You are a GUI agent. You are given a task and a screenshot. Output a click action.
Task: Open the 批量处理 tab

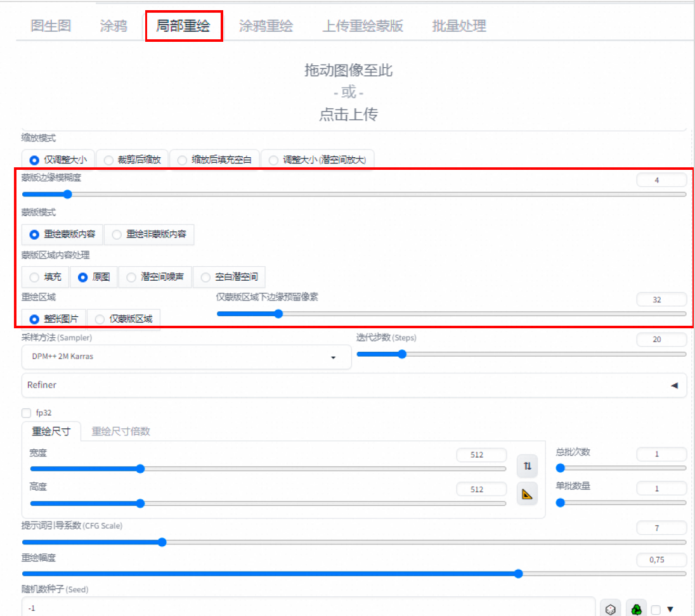click(x=458, y=26)
